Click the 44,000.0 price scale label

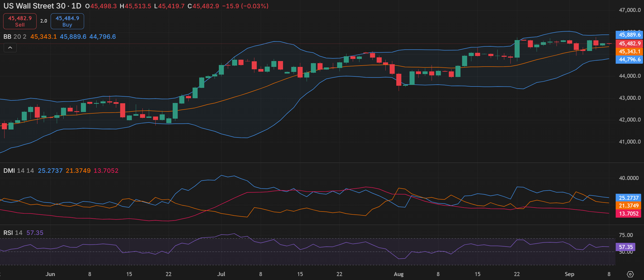click(630, 76)
